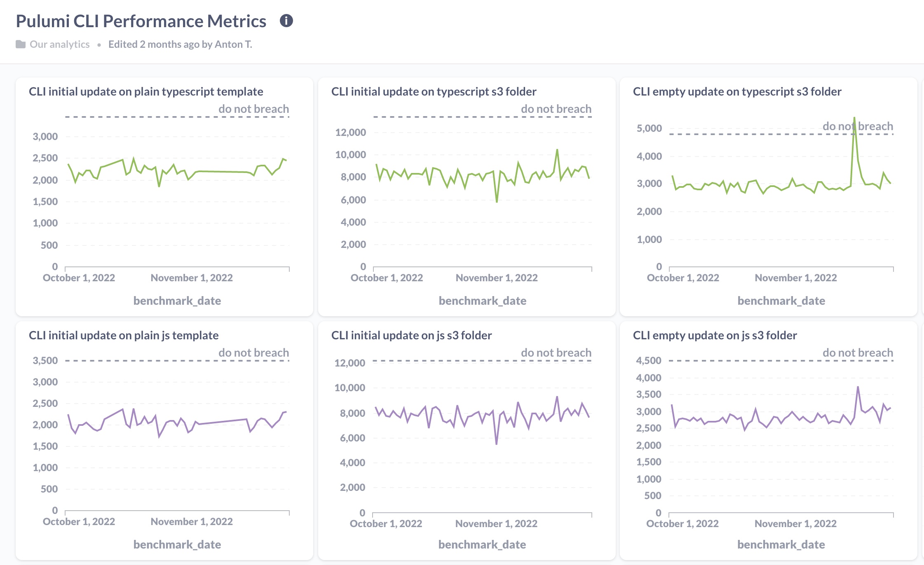924x565 pixels.
Task: Open CLI empty update on typescript s3 folder
Action: coord(737,91)
